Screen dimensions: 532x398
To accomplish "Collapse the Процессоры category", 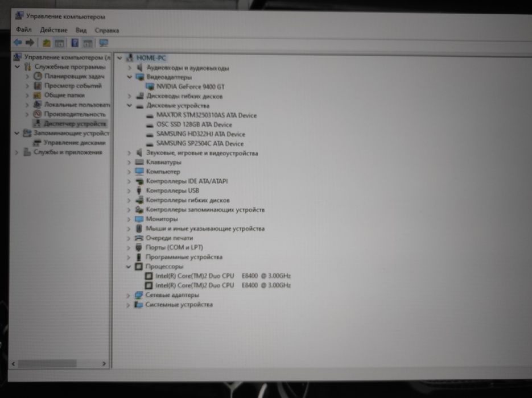I will click(128, 267).
